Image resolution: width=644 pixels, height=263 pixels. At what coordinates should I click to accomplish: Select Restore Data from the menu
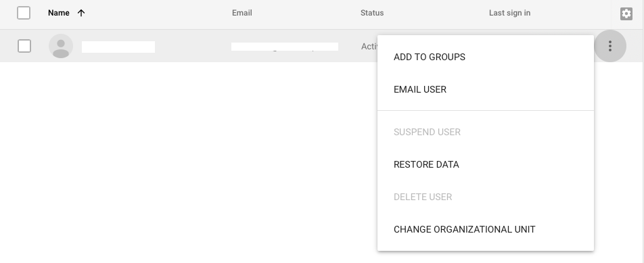point(486,164)
